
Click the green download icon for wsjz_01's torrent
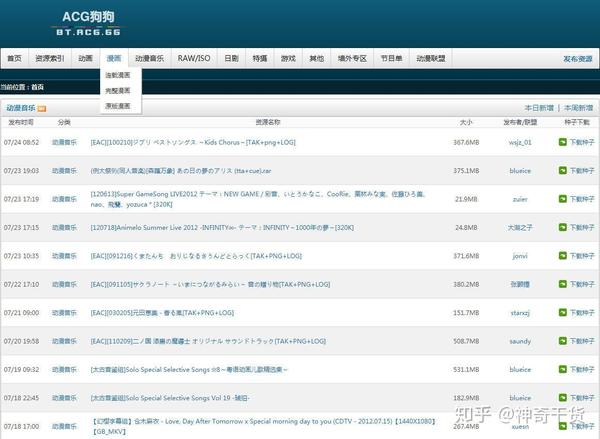pyautogui.click(x=562, y=142)
